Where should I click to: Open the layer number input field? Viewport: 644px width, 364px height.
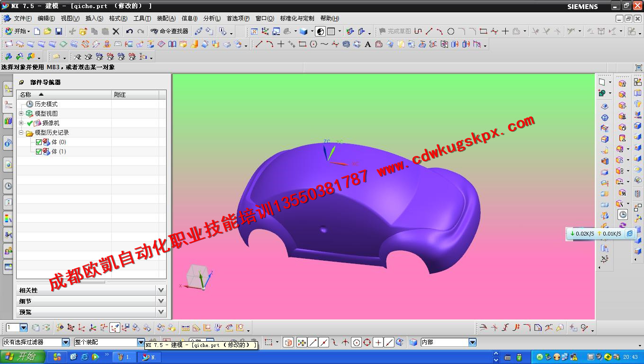point(13,328)
